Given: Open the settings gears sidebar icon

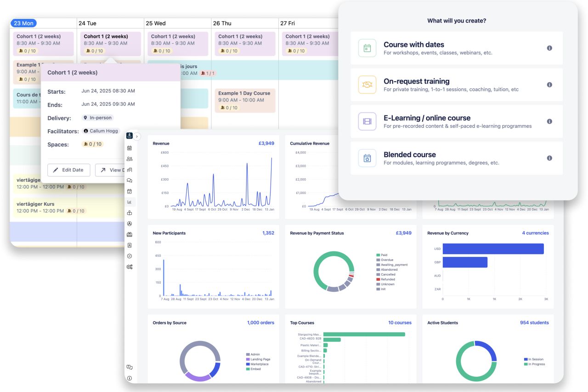Looking at the screenshot, I should [130, 267].
